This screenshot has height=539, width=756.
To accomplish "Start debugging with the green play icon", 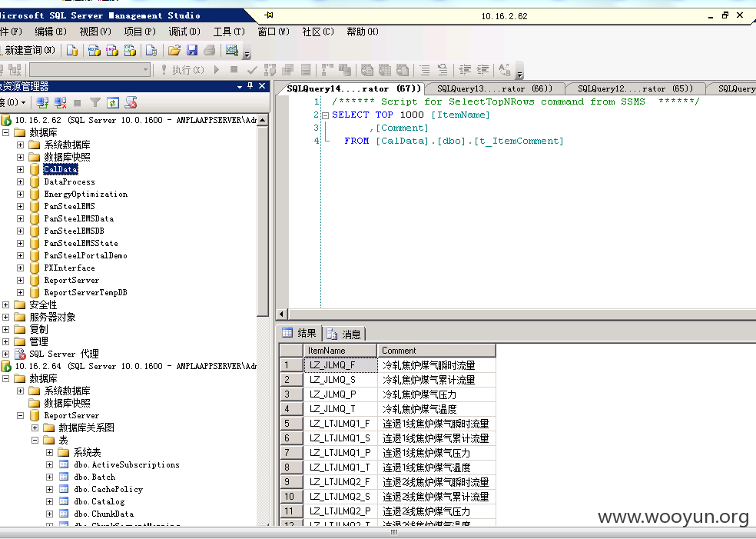I will point(217,71).
